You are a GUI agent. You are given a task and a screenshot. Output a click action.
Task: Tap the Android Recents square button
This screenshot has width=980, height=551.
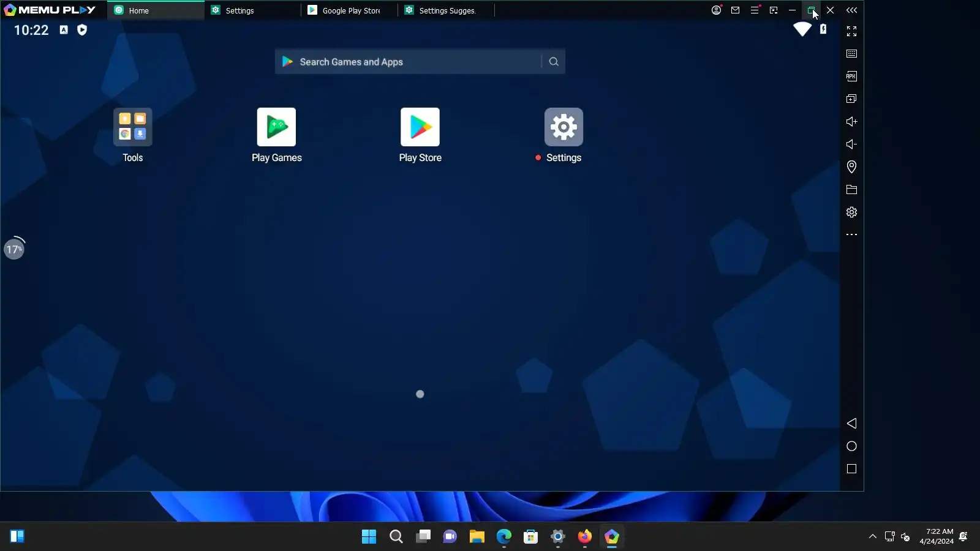tap(851, 469)
